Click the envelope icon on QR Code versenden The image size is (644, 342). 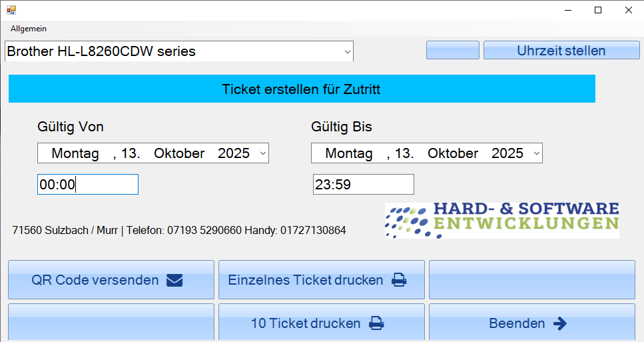[x=174, y=280]
